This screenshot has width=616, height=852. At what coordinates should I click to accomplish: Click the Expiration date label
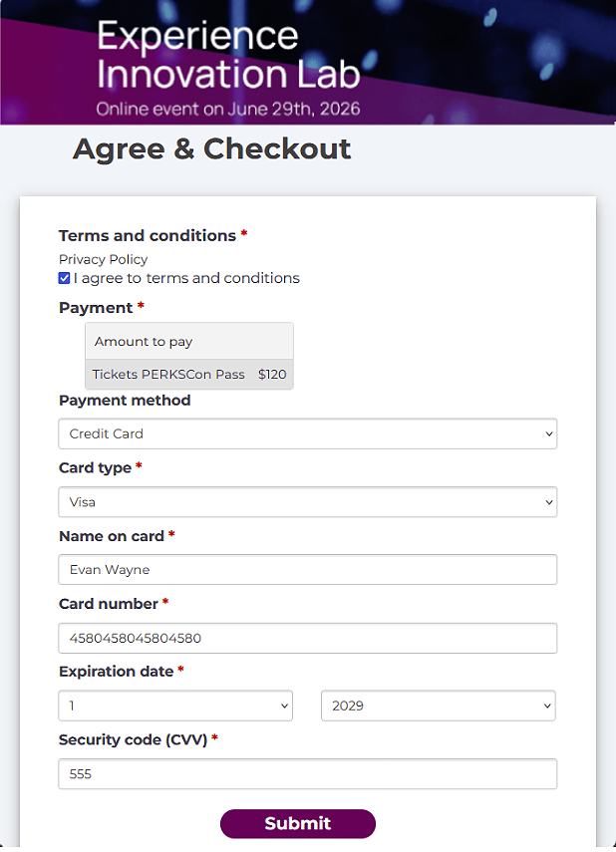point(116,672)
